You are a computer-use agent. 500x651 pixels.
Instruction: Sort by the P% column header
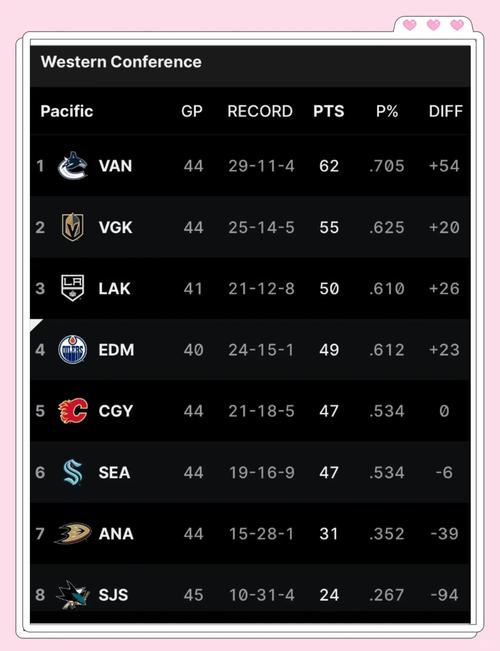[x=387, y=111]
